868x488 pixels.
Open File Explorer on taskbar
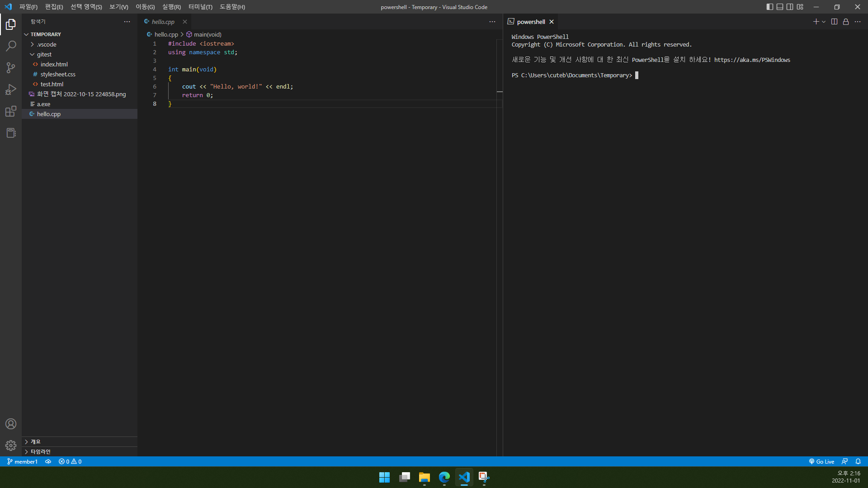click(x=425, y=477)
